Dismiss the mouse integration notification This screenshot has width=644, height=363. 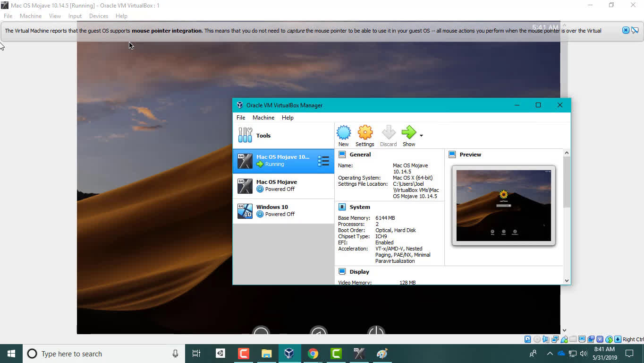tap(626, 30)
